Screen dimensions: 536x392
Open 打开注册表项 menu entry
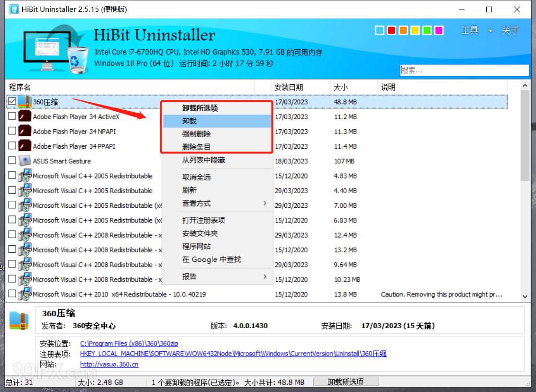[x=217, y=220]
